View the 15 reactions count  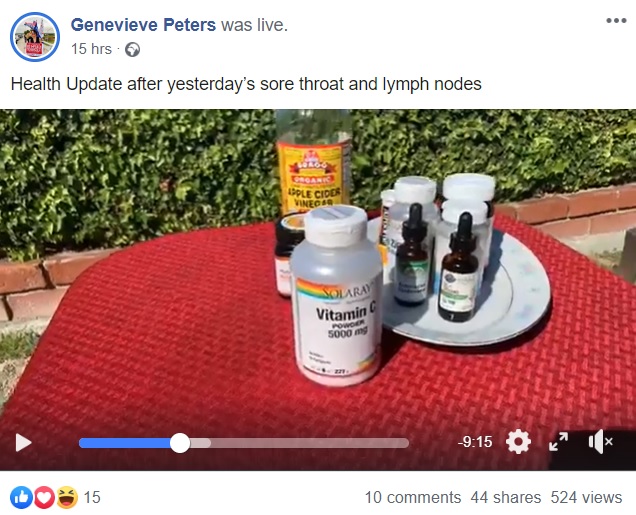[x=92, y=498]
